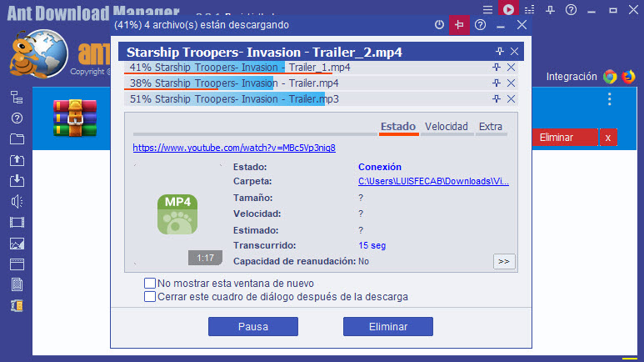Image resolution: width=644 pixels, height=362 pixels.
Task: Open the folder icon in sidebar
Action: pos(17,139)
